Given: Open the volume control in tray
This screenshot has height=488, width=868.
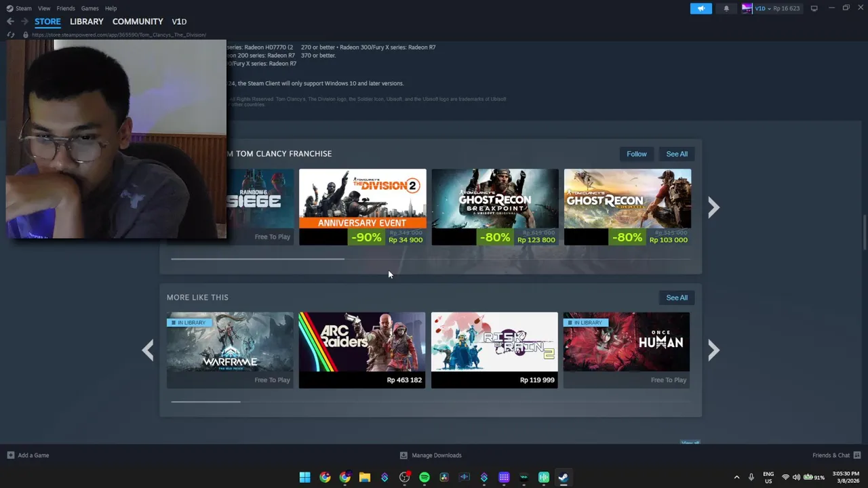Looking at the screenshot, I should pyautogui.click(x=796, y=477).
